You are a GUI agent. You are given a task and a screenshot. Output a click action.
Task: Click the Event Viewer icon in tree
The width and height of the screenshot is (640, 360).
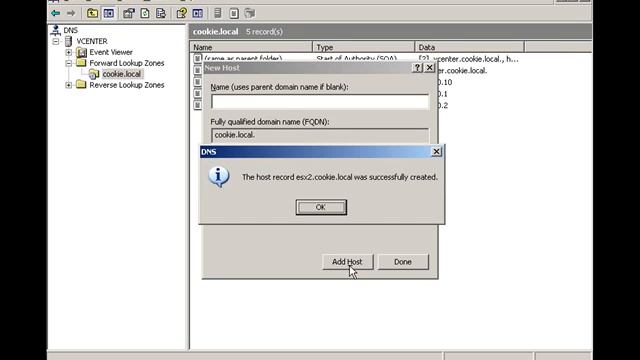[x=82, y=52]
